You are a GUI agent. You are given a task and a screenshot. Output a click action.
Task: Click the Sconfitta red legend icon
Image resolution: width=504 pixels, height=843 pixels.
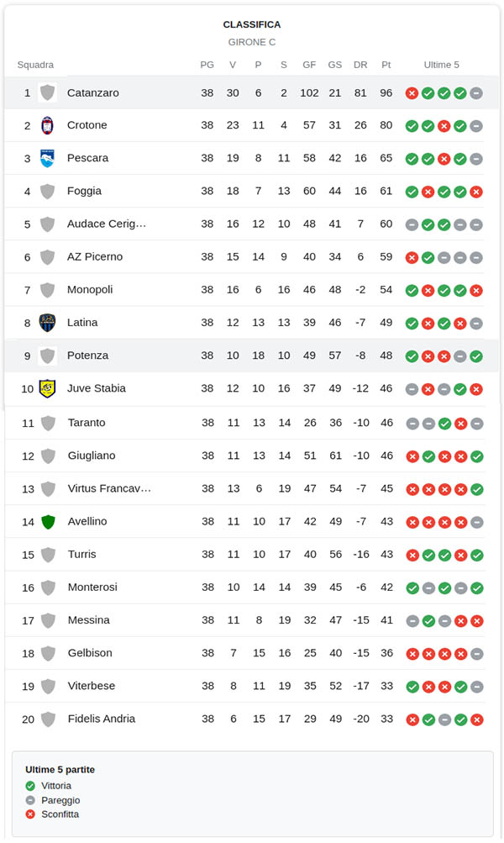pos(31,814)
